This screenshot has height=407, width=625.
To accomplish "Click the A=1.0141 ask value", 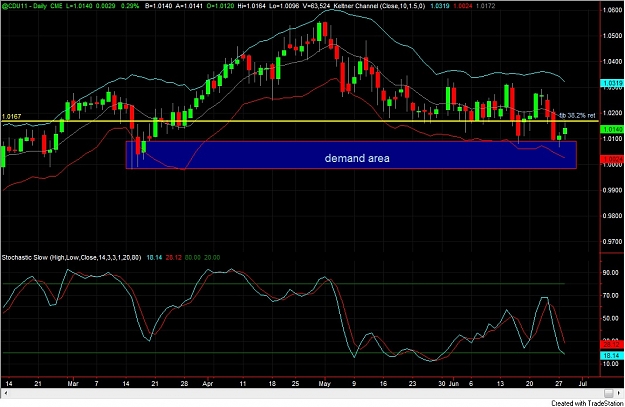I will click(x=189, y=6).
